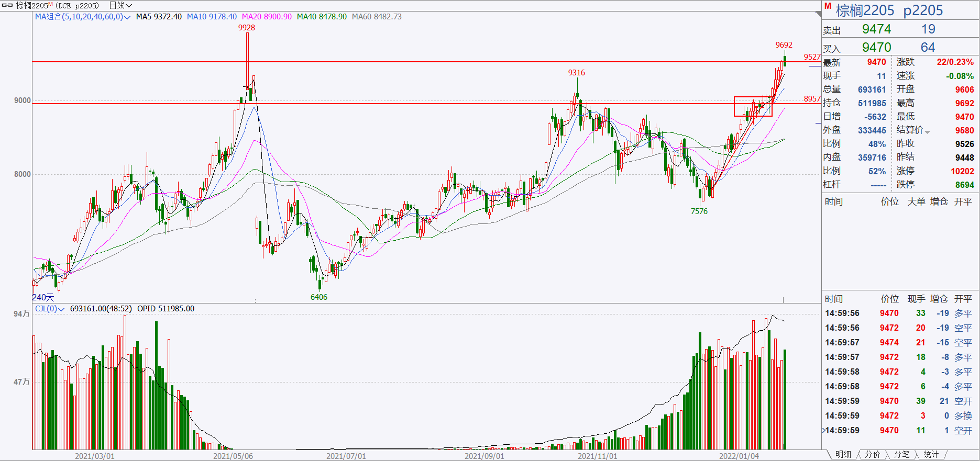Click the 2021/09/01 date axis label
Viewport: 980px width, 461px height.
(x=485, y=456)
